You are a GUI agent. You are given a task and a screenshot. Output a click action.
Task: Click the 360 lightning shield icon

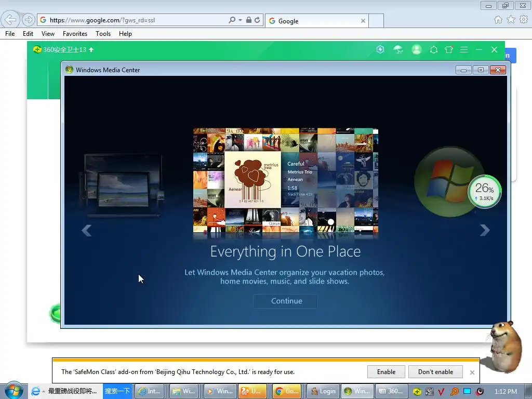(380, 49)
